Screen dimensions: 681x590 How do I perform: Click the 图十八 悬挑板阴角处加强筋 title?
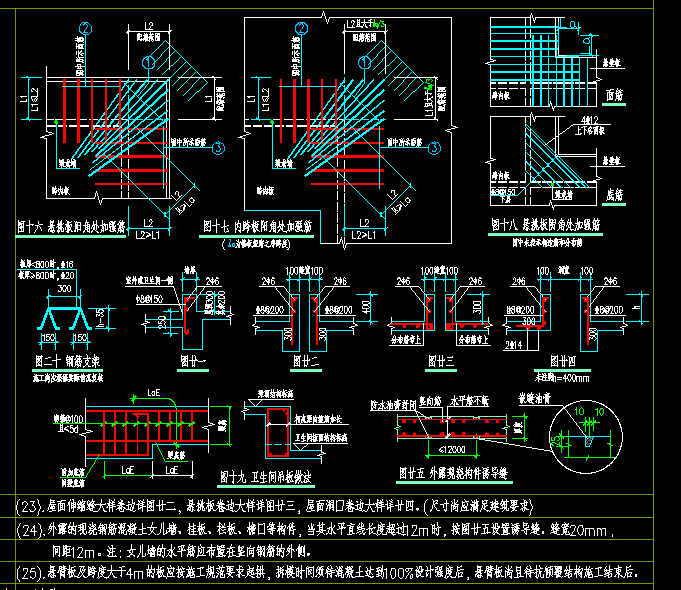coord(545,225)
